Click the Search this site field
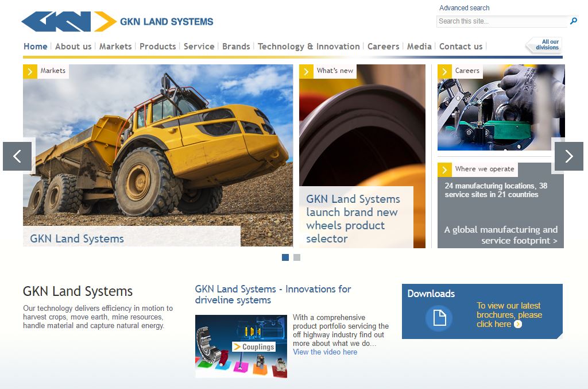Screen dimensions: 588x389 click(501, 21)
